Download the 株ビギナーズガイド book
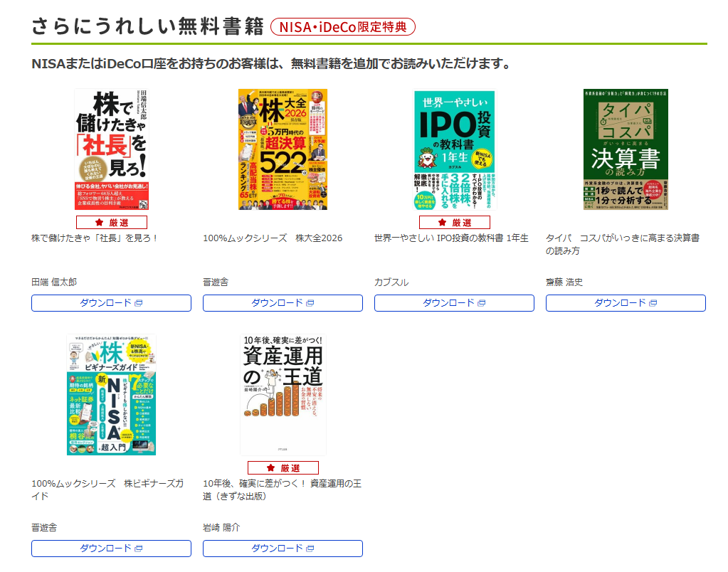728x572 pixels. click(x=112, y=549)
